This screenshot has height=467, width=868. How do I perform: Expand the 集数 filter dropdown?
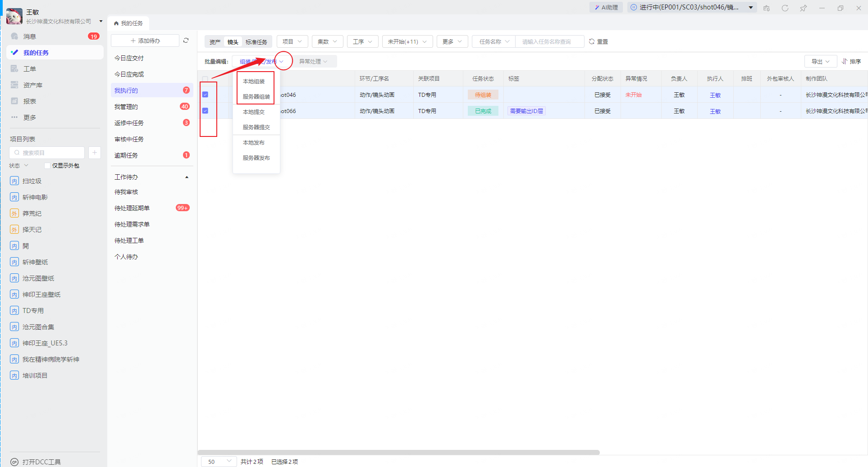(x=328, y=41)
